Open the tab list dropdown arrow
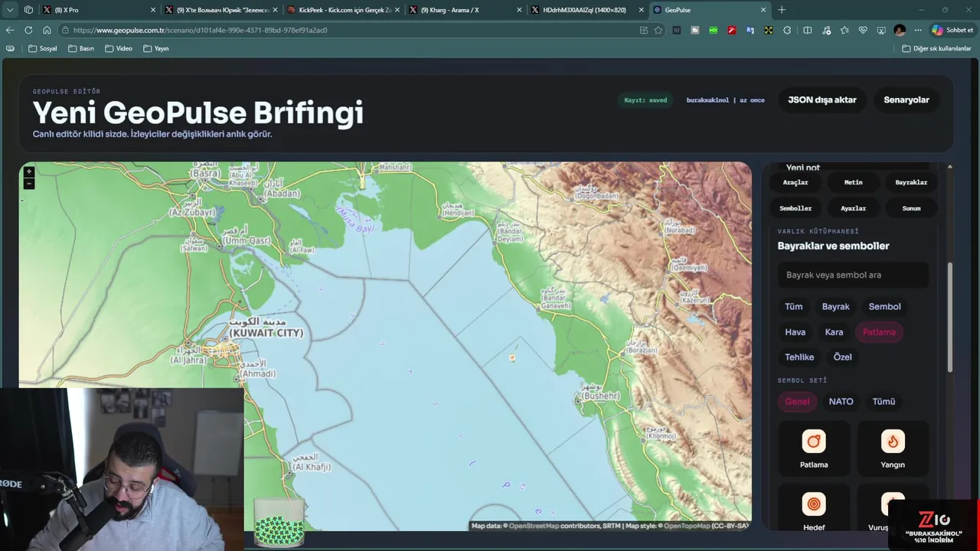This screenshot has width=980, height=551. (10, 10)
